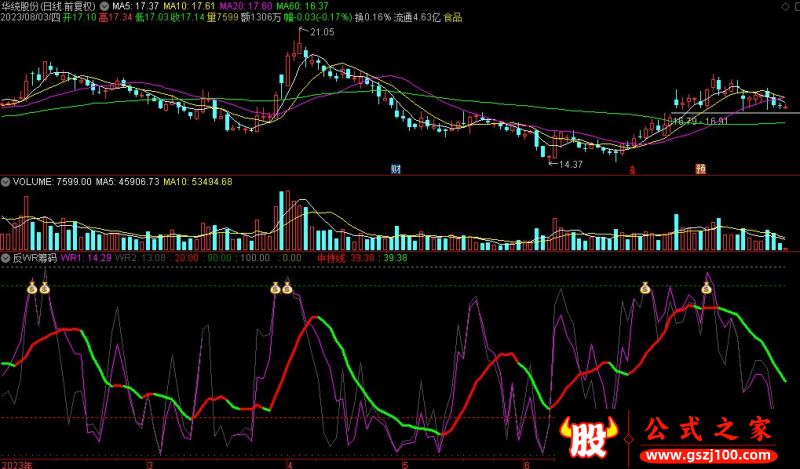Click the WR1: 14.29 value
This screenshot has width=800, height=469.
86,258
